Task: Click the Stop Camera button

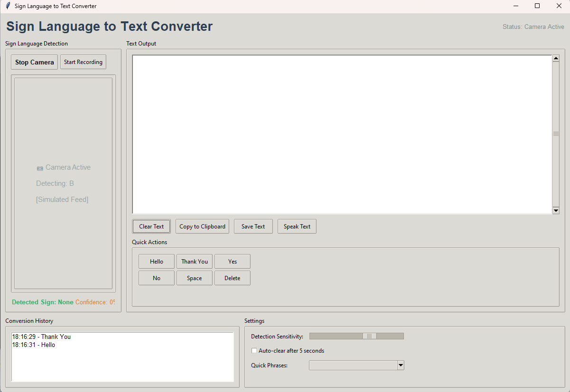Action: click(x=35, y=62)
